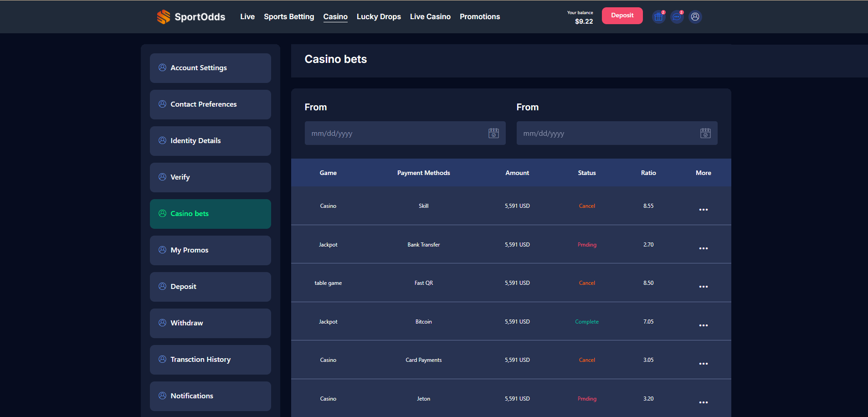Image resolution: width=868 pixels, height=417 pixels.
Task: Navigate to Live Casino
Action: 430,16
